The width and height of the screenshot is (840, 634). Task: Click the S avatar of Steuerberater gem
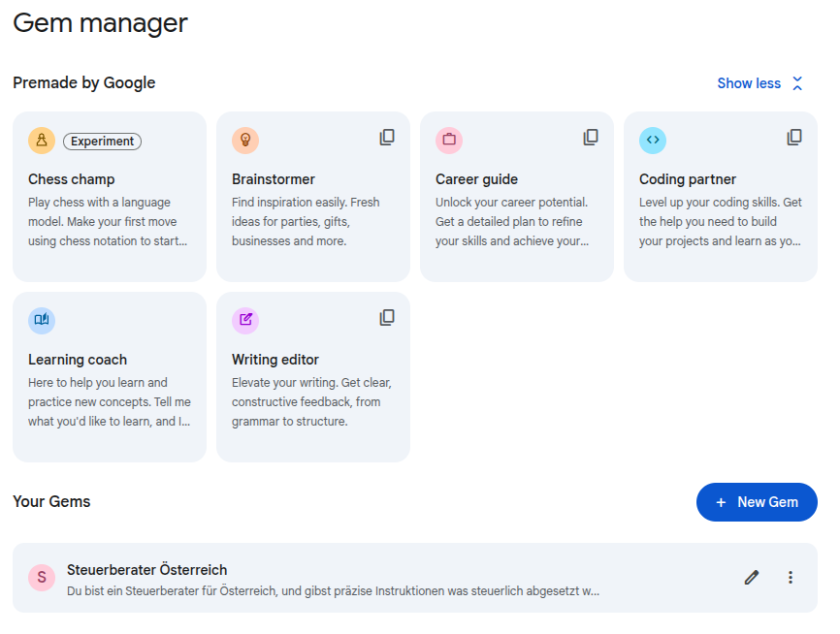41,578
